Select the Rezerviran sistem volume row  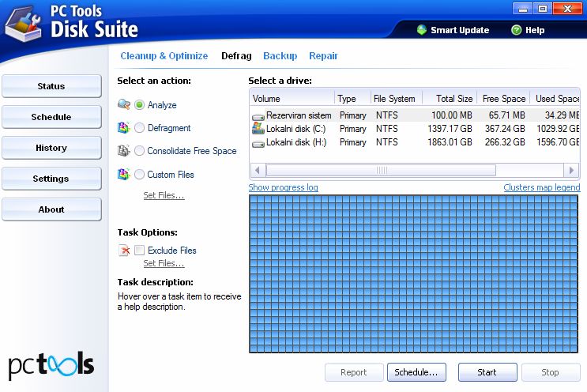coord(415,115)
